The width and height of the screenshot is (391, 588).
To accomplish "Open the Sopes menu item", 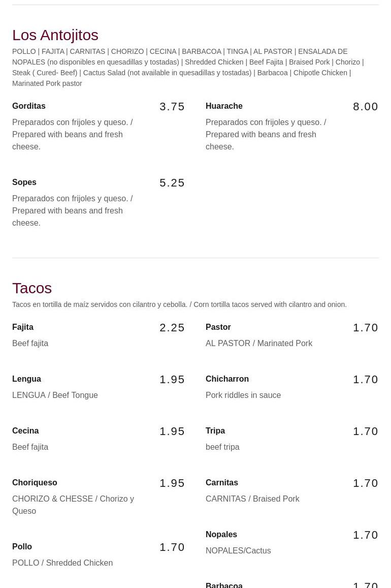I will pos(24,182).
